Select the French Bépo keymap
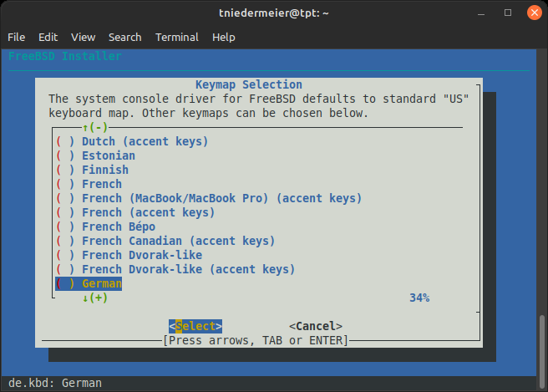The width and height of the screenshot is (548, 392). click(105, 227)
